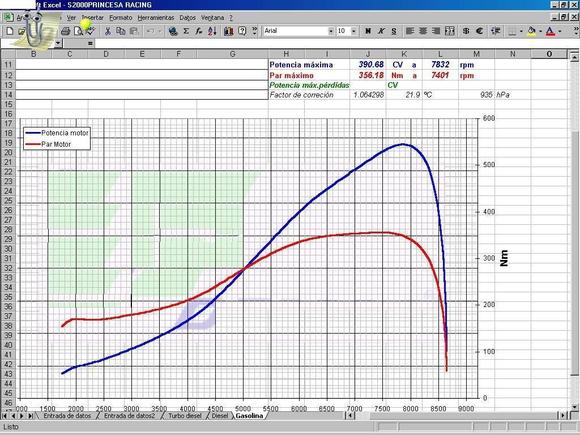
Task: Click the Copy icon in toolbar
Action: coord(121,31)
